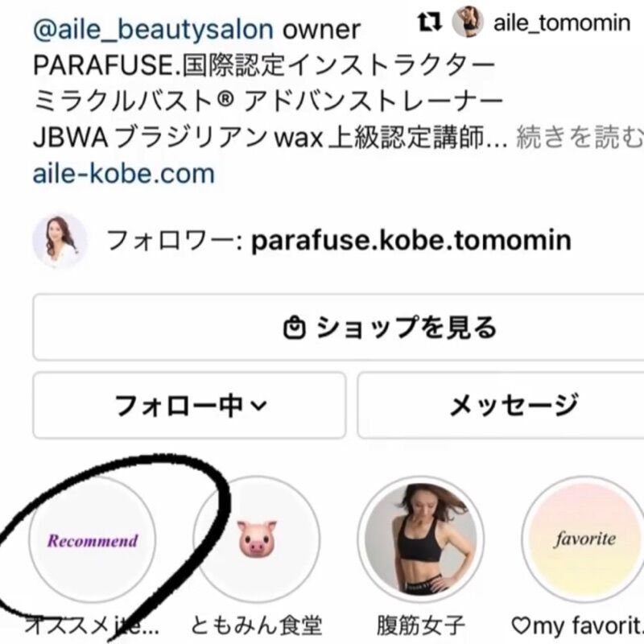Click the メッセージ button

click(501, 406)
